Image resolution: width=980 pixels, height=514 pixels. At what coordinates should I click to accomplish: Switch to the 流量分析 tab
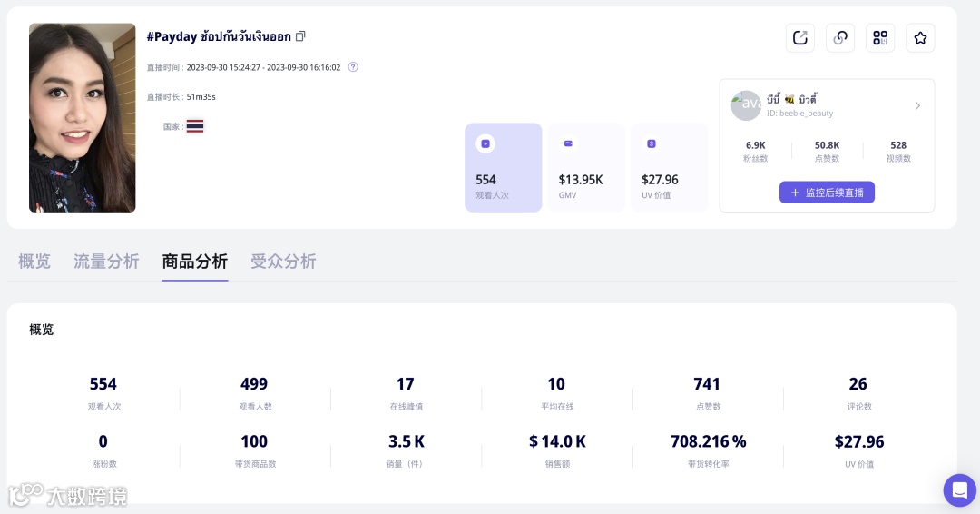[106, 262]
